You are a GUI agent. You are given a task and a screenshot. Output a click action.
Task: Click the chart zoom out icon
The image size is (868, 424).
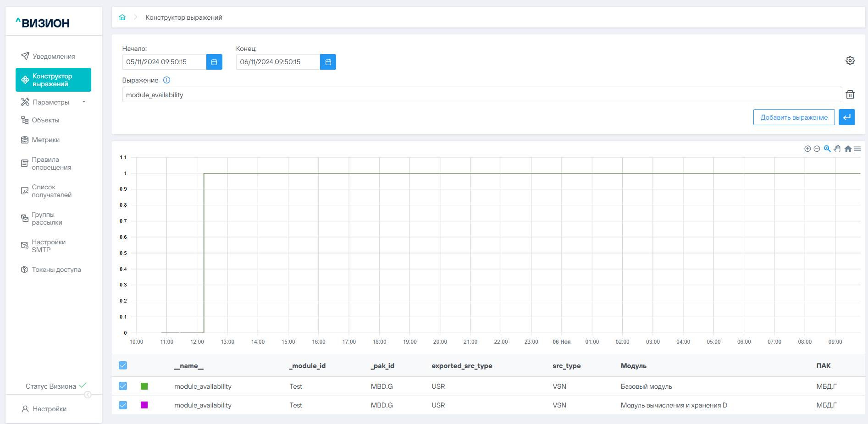(817, 149)
